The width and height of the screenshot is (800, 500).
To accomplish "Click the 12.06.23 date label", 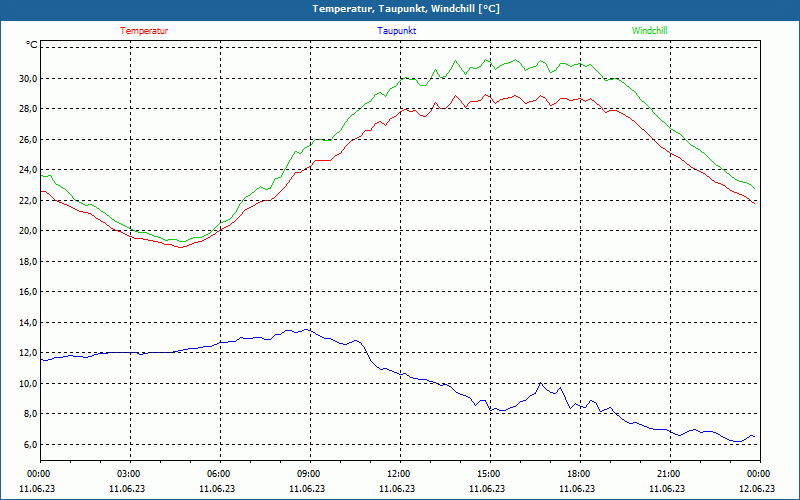I will pos(757,488).
